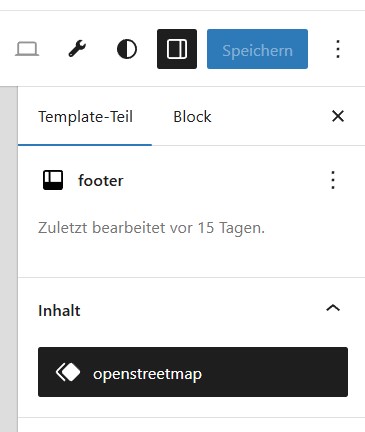This screenshot has width=365, height=432.
Task: Switch to the Template-Teil tab
Action: (x=85, y=117)
